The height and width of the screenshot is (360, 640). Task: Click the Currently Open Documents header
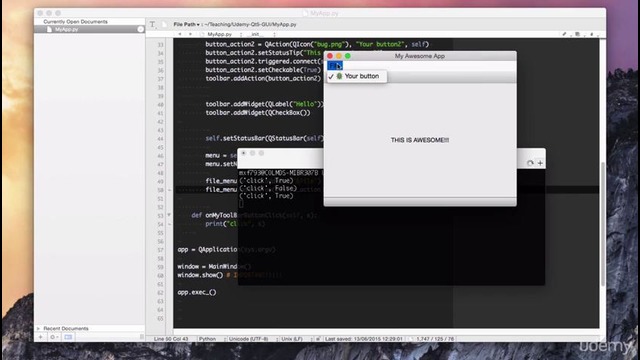[76, 22]
